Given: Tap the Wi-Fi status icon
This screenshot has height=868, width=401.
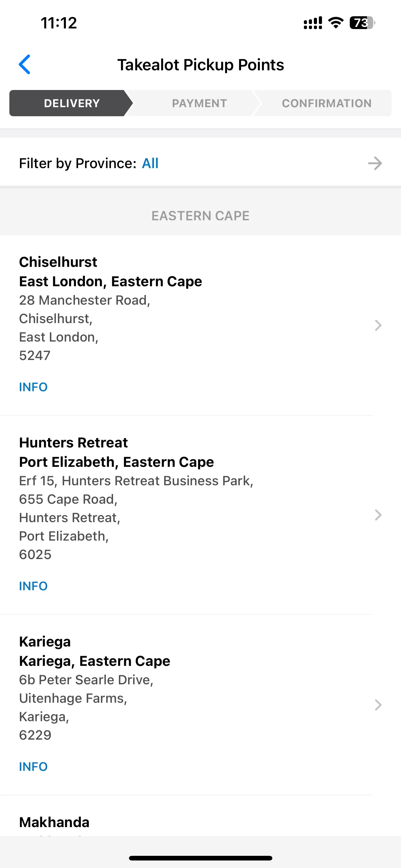Looking at the screenshot, I should click(x=336, y=23).
